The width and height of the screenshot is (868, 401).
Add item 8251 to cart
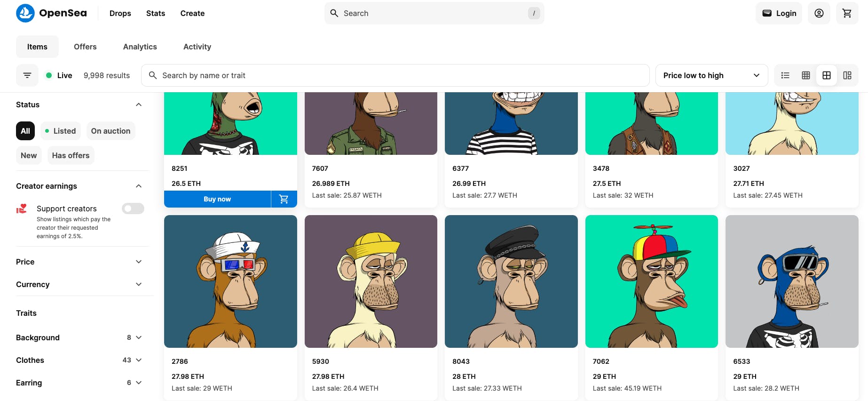[284, 199]
